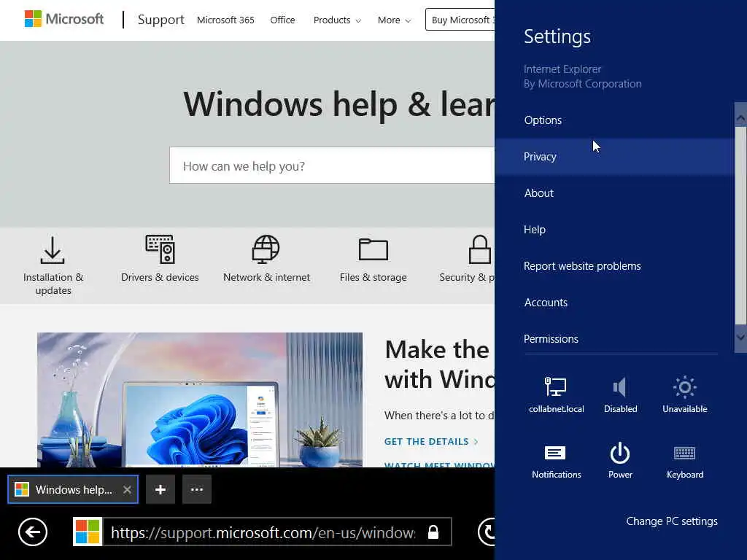Click scroll down arrow in Settings pane

740,337
